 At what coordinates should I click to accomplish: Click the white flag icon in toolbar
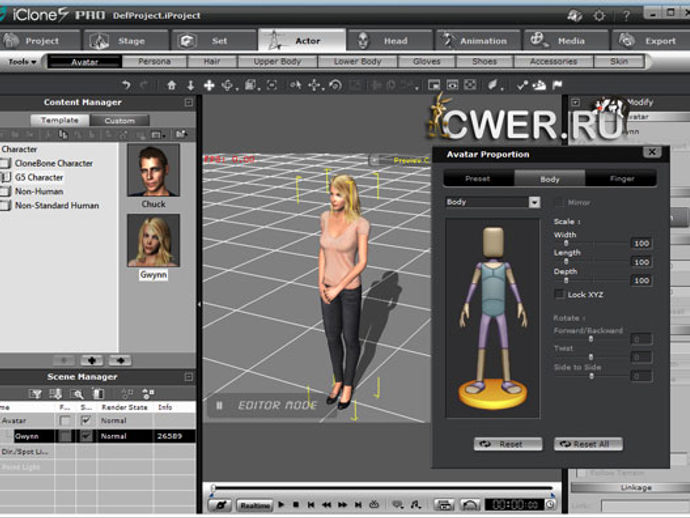(x=557, y=84)
